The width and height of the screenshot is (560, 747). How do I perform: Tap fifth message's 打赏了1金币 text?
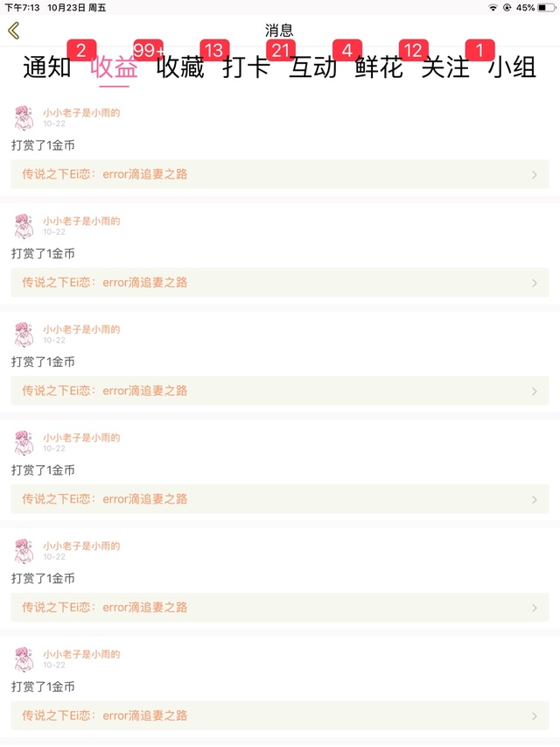(43, 578)
